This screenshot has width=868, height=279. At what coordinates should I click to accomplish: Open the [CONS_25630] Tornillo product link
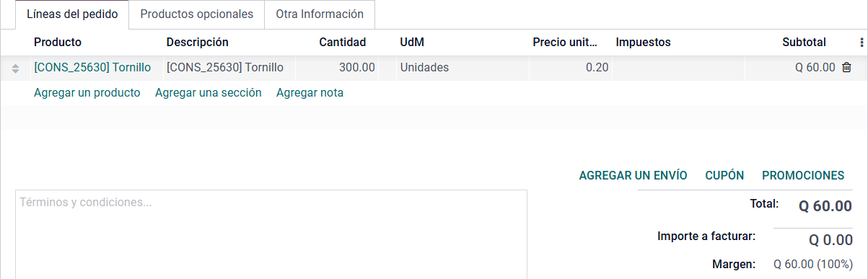pos(92,68)
